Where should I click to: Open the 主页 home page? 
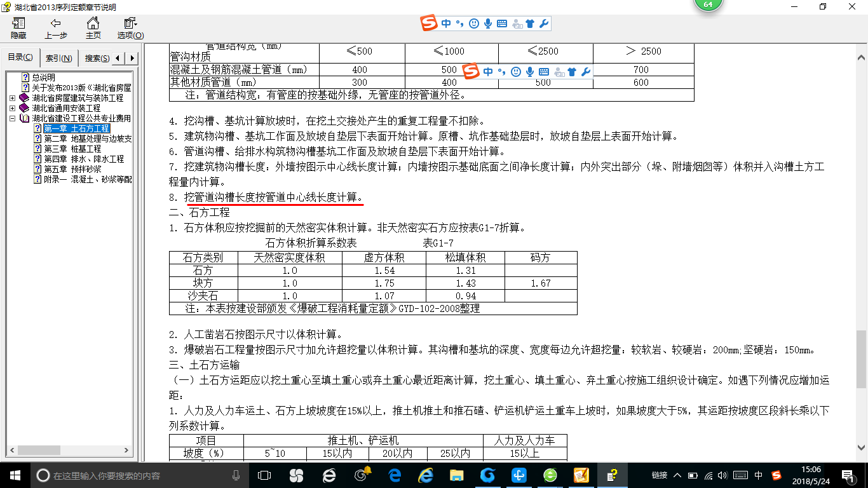[x=93, y=28]
